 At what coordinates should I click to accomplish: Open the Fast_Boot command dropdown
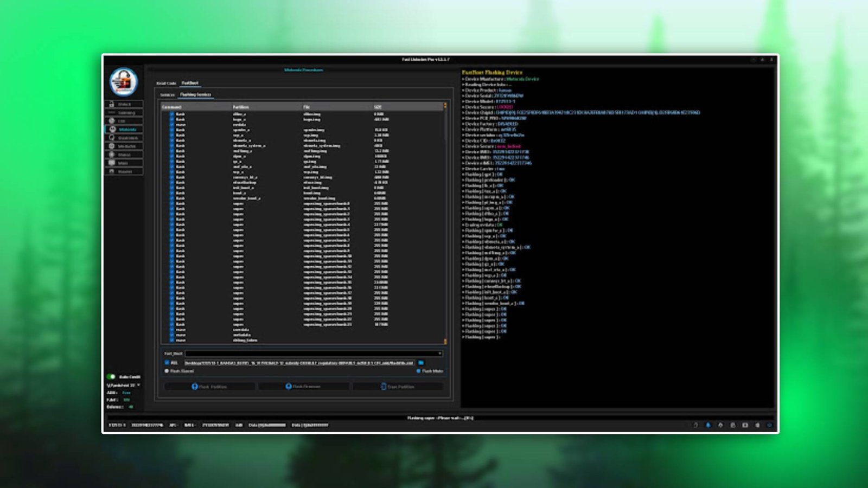pyautogui.click(x=441, y=353)
